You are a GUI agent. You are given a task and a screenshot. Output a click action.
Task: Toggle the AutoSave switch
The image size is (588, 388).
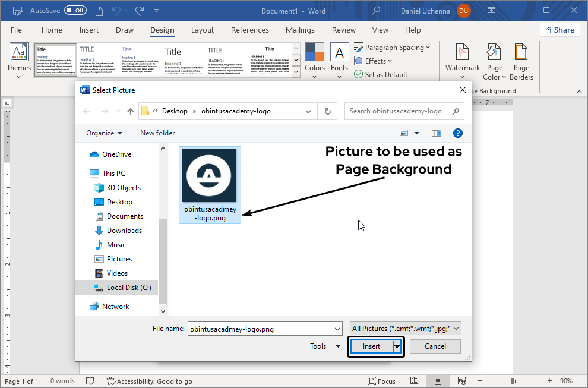[75, 11]
